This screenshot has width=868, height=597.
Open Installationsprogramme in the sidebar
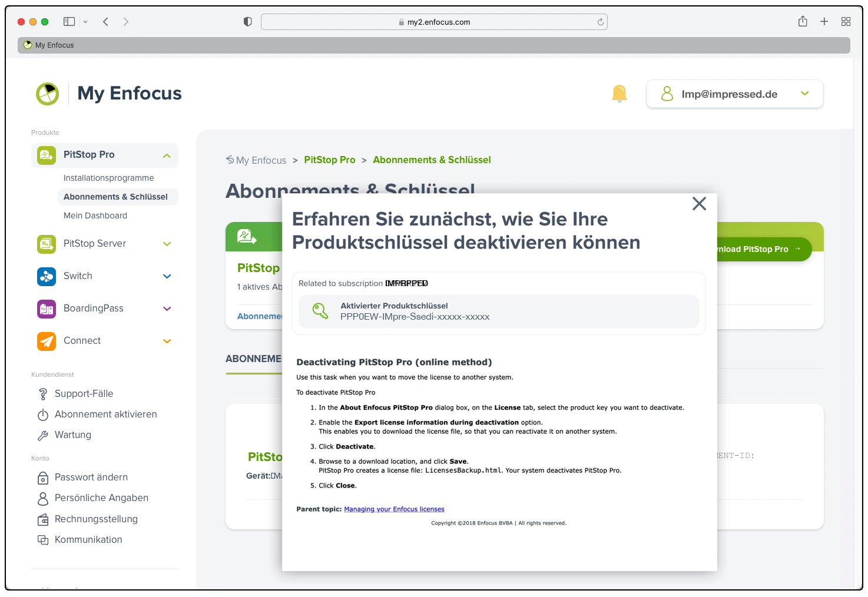(x=108, y=178)
